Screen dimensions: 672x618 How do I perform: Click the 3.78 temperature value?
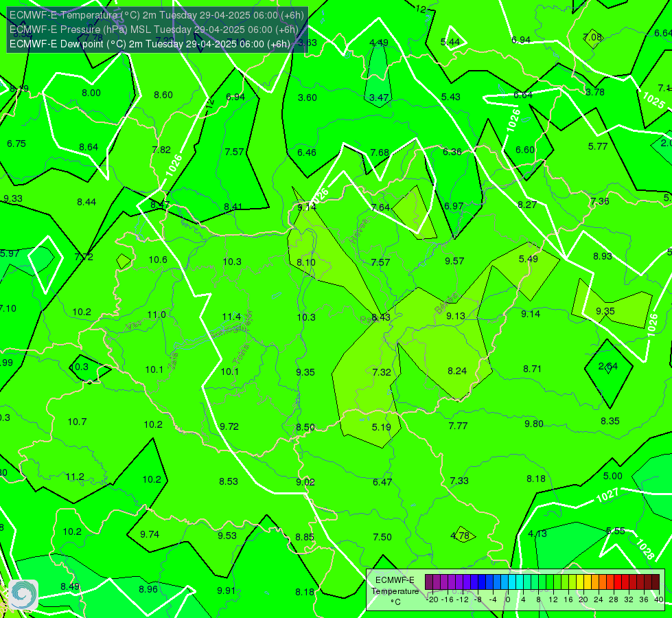click(595, 92)
